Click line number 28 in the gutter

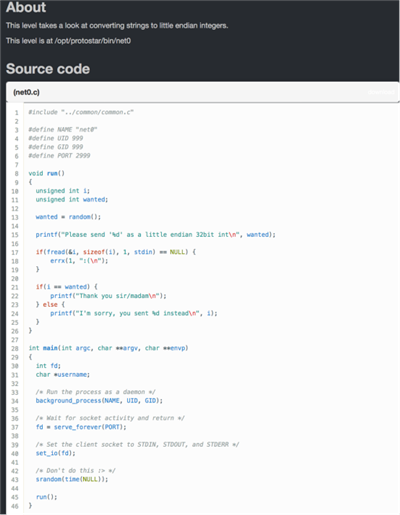coord(15,348)
